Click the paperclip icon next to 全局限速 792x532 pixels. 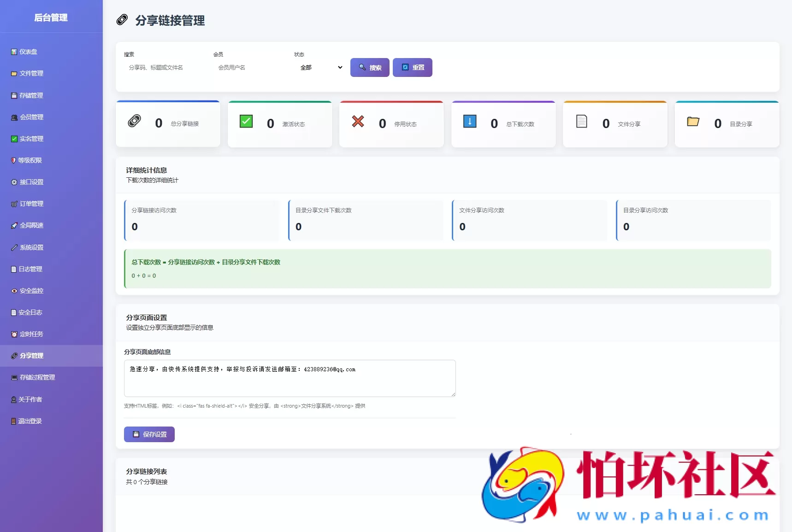(x=14, y=225)
